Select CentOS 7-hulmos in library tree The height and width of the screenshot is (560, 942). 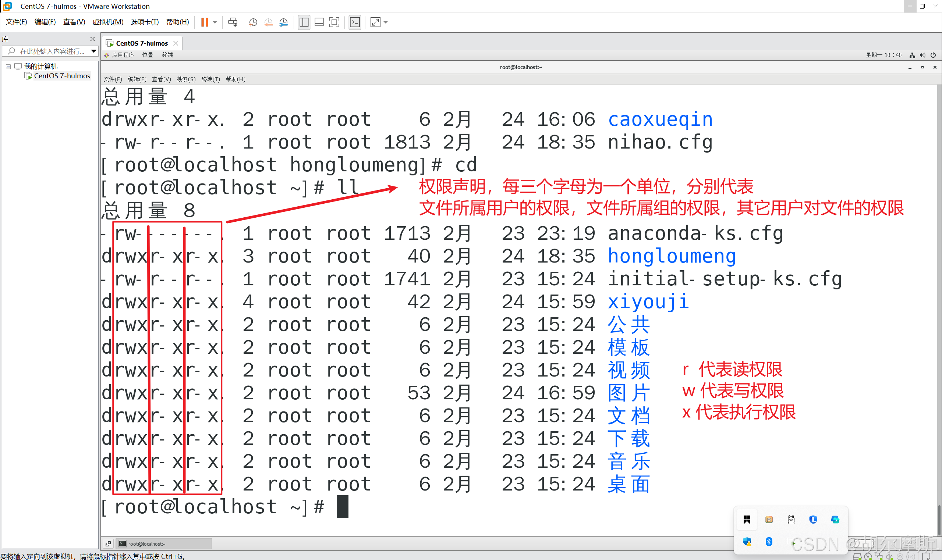[x=62, y=76]
